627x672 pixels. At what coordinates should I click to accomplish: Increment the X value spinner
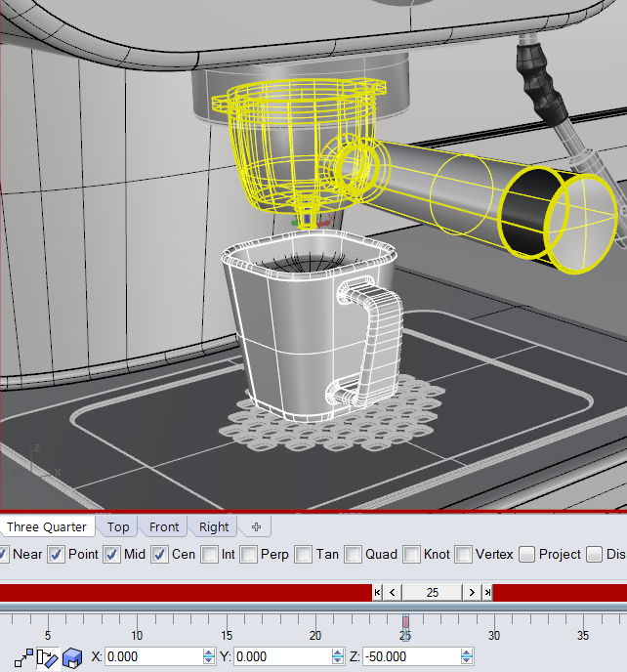(x=208, y=653)
